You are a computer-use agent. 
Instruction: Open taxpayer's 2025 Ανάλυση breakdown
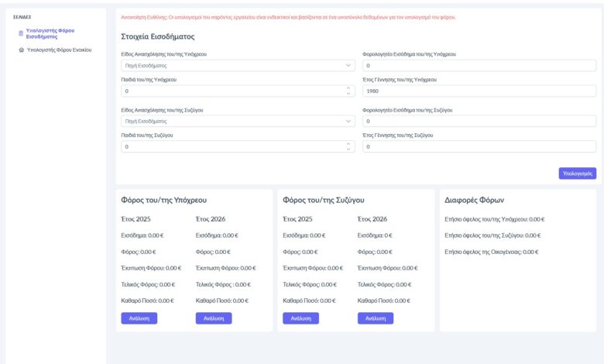point(139,318)
